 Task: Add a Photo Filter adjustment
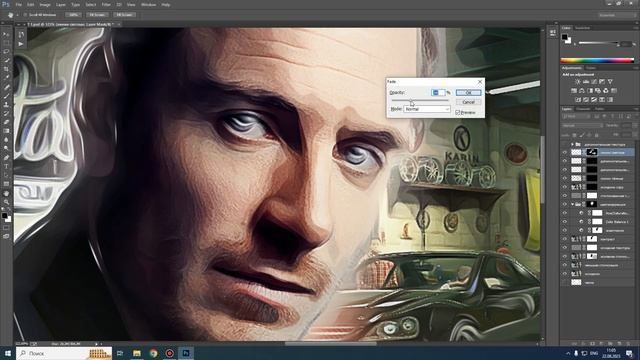pos(598,91)
